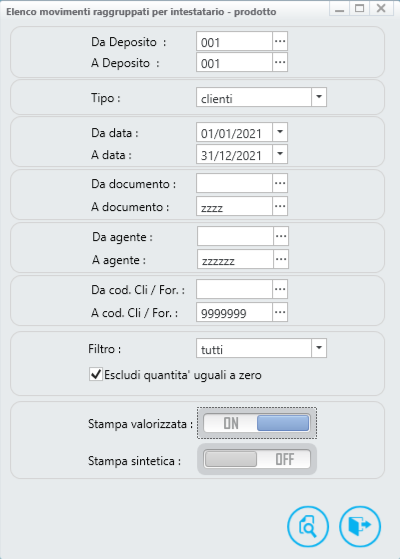
Task: Expand the Filtro dropdown showing tutti
Action: pyautogui.click(x=319, y=348)
